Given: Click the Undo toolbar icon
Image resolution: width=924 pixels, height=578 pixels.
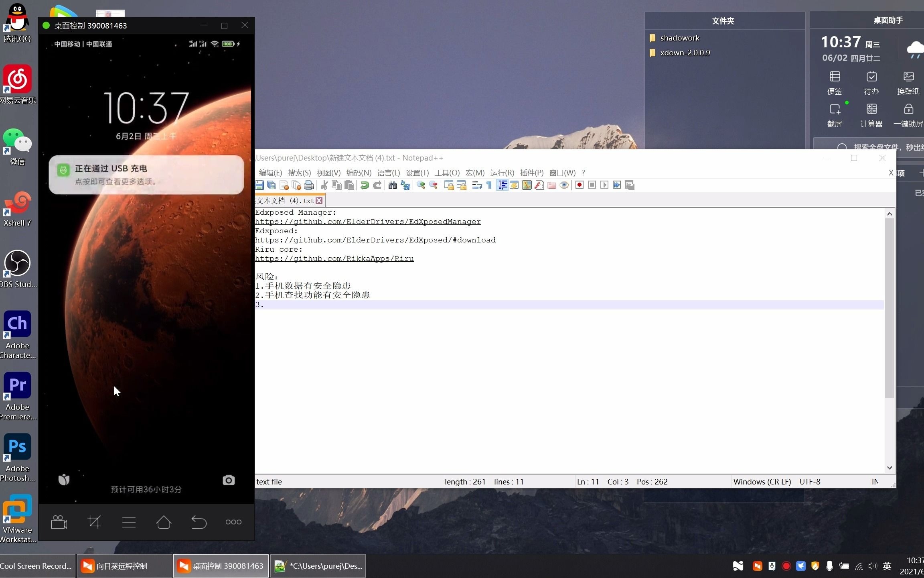Looking at the screenshot, I should (x=365, y=185).
